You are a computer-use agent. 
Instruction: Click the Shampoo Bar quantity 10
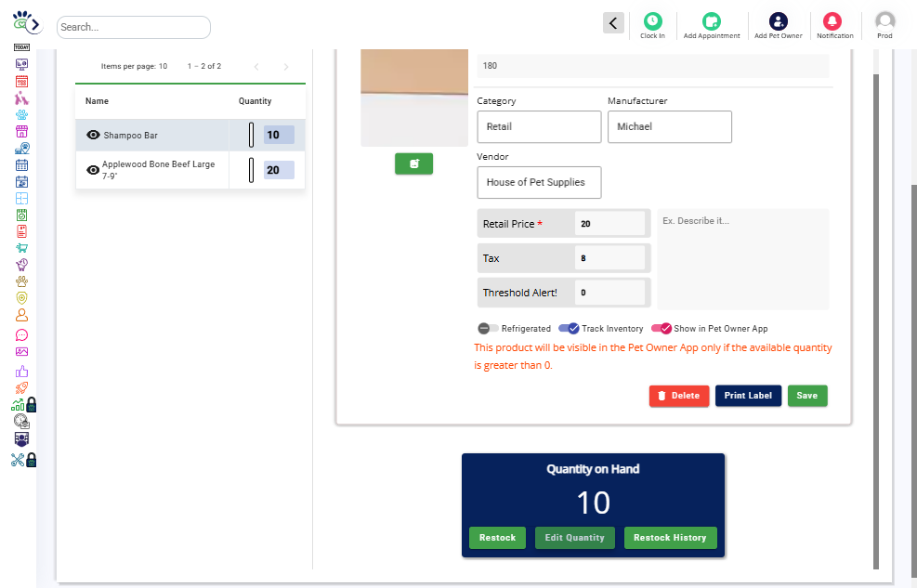279,135
